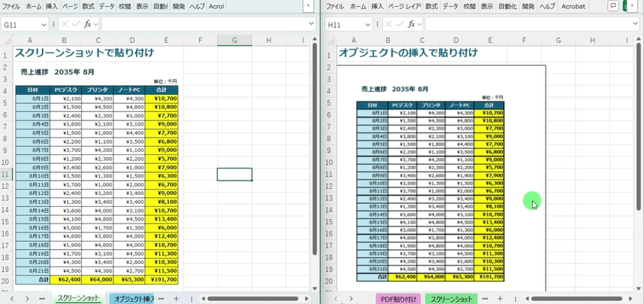Go to previous sheet arrow in right window

[336, 299]
